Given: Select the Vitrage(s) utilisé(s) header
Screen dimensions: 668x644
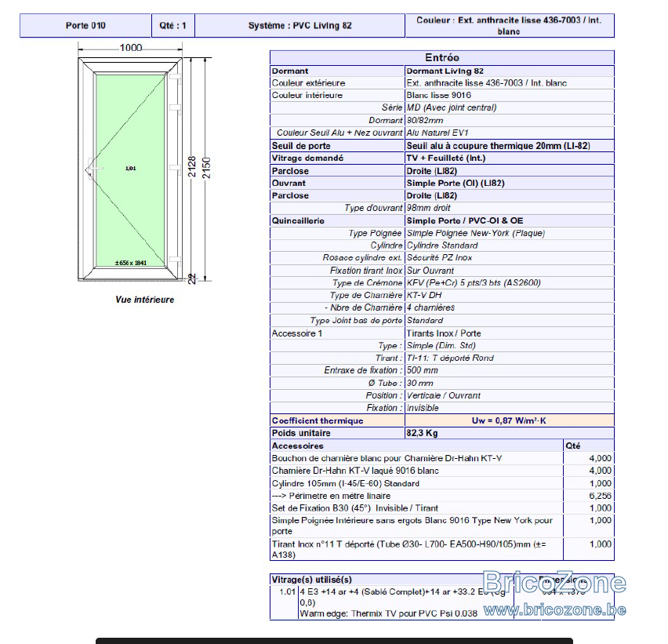Looking at the screenshot, I should 312,580.
